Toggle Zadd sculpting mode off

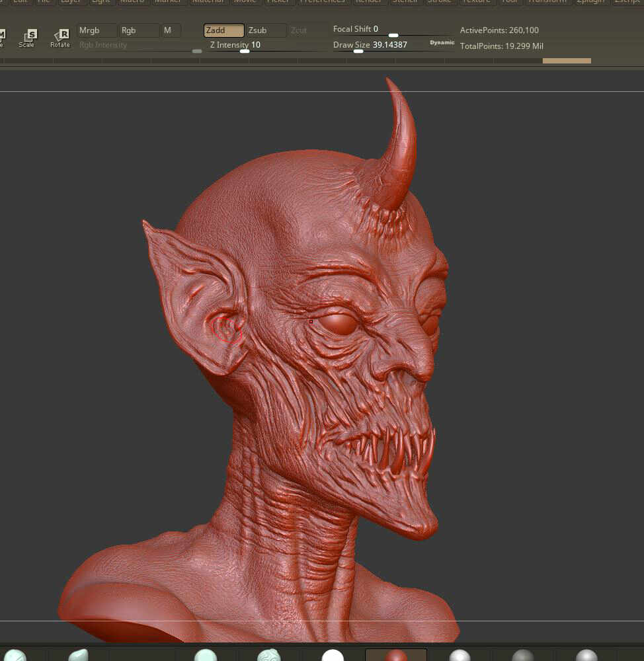(x=223, y=30)
